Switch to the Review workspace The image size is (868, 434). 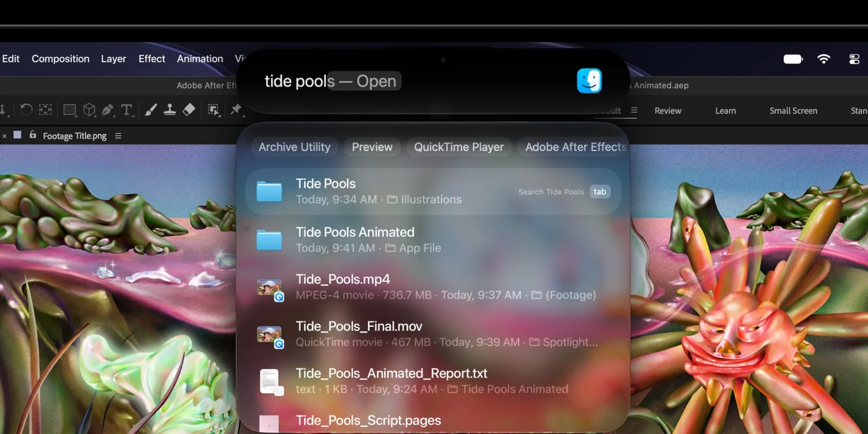click(668, 111)
